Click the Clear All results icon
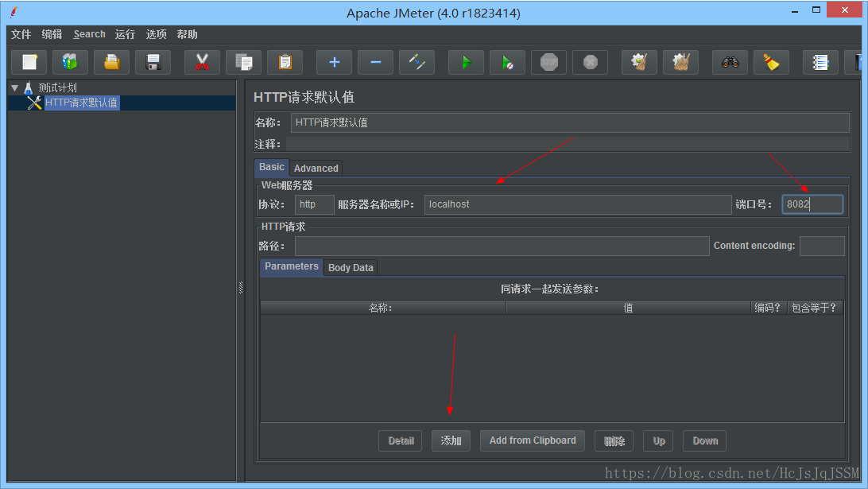The width and height of the screenshot is (868, 489). 681,62
